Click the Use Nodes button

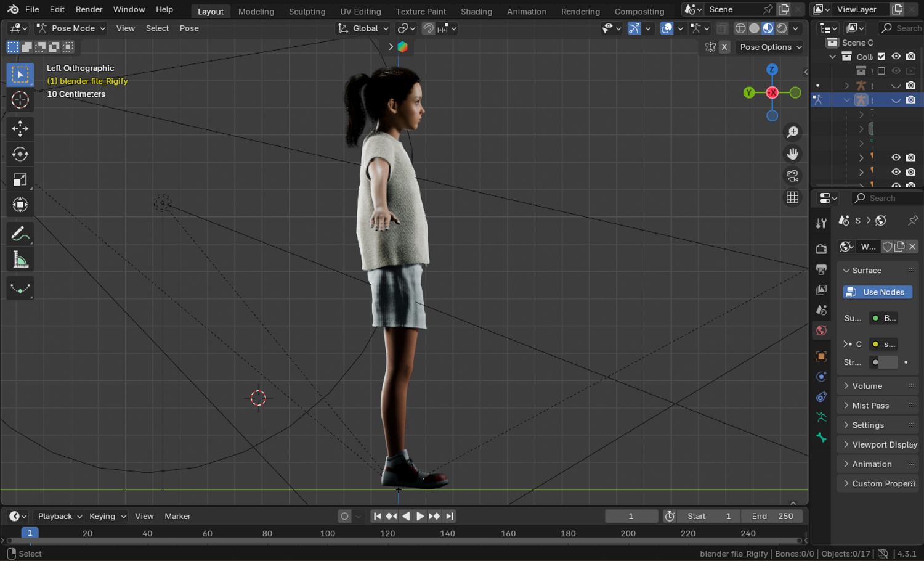pyautogui.click(x=877, y=292)
